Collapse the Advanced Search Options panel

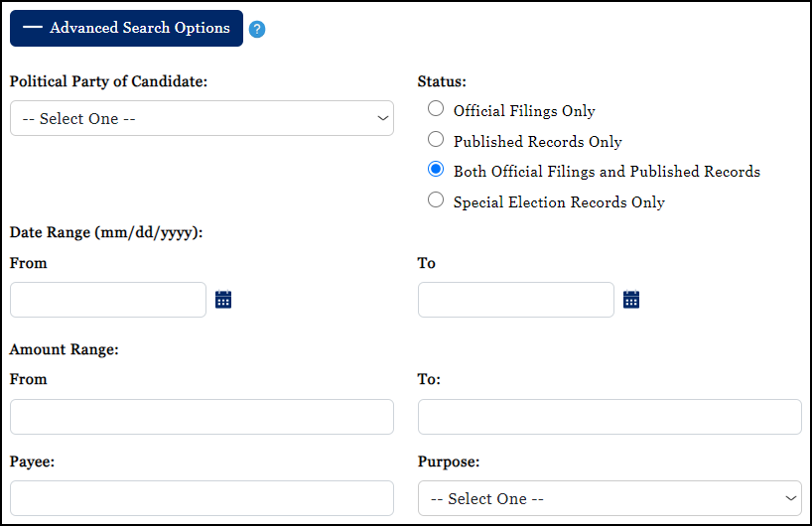coord(126,29)
